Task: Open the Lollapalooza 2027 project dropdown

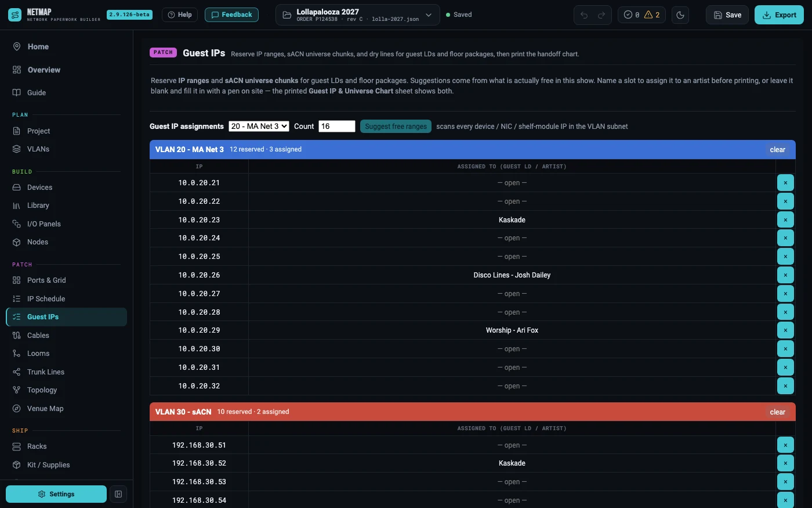Action: [358, 15]
